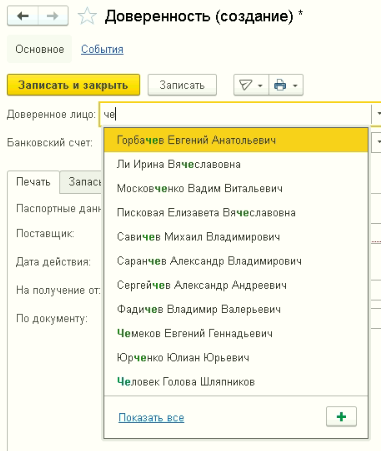Add to favorites with the star icon
Viewport: 381px width, 451px height.
(87, 16)
